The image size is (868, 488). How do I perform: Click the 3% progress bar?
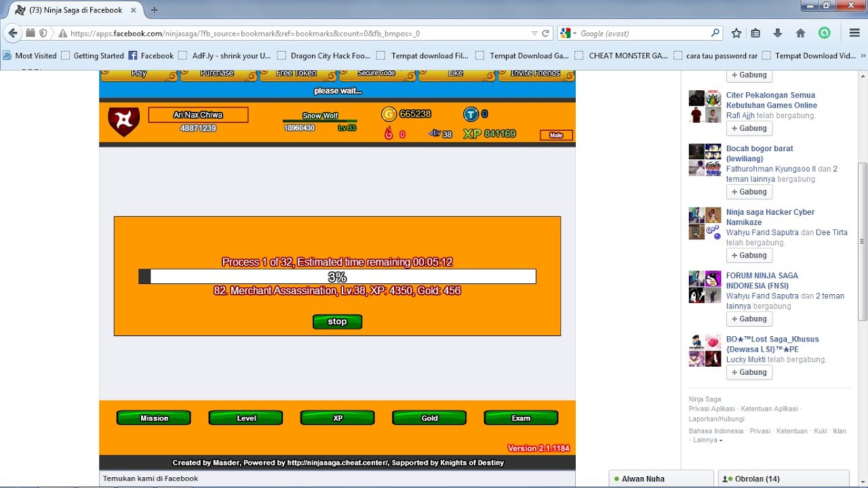coord(337,277)
